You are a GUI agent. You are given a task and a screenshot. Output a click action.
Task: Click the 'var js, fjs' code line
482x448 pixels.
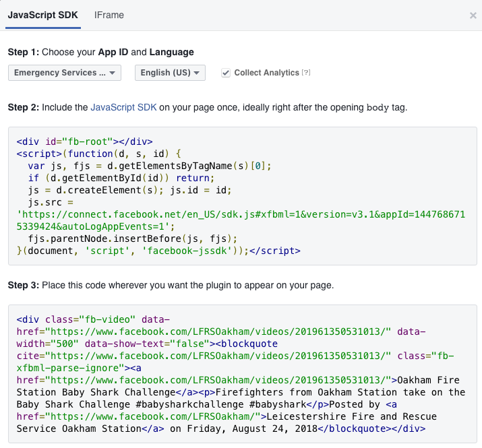tap(150, 166)
